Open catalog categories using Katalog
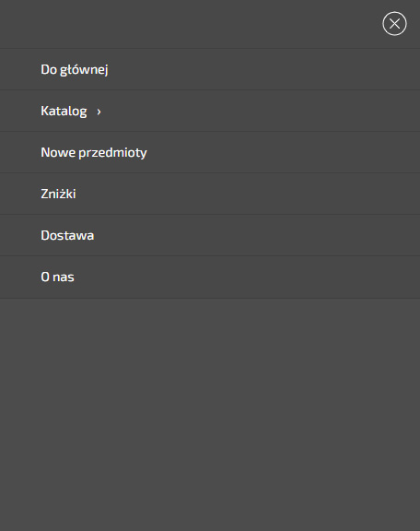Viewport: 420px width, 531px height. (64, 111)
